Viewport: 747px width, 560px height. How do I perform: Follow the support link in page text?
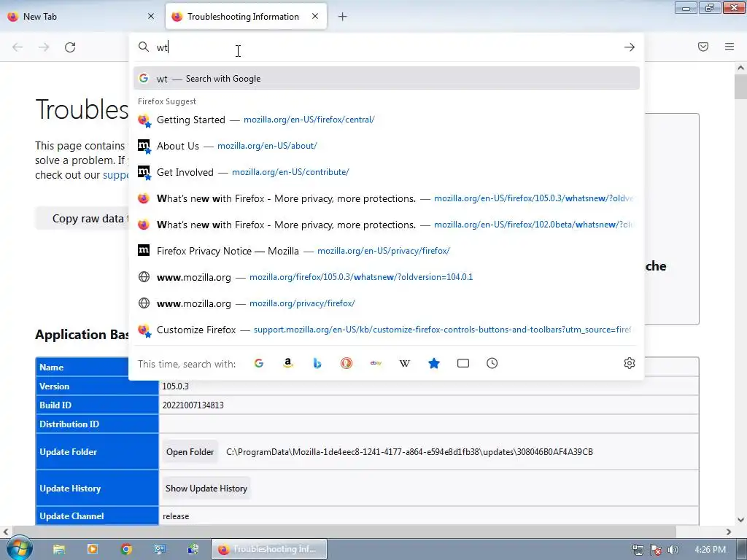tap(116, 175)
